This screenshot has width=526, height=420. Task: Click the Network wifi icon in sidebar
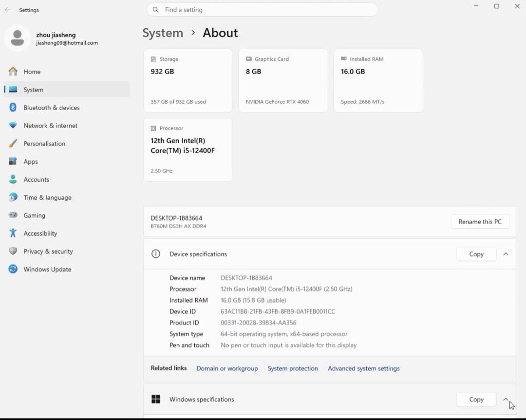point(13,126)
